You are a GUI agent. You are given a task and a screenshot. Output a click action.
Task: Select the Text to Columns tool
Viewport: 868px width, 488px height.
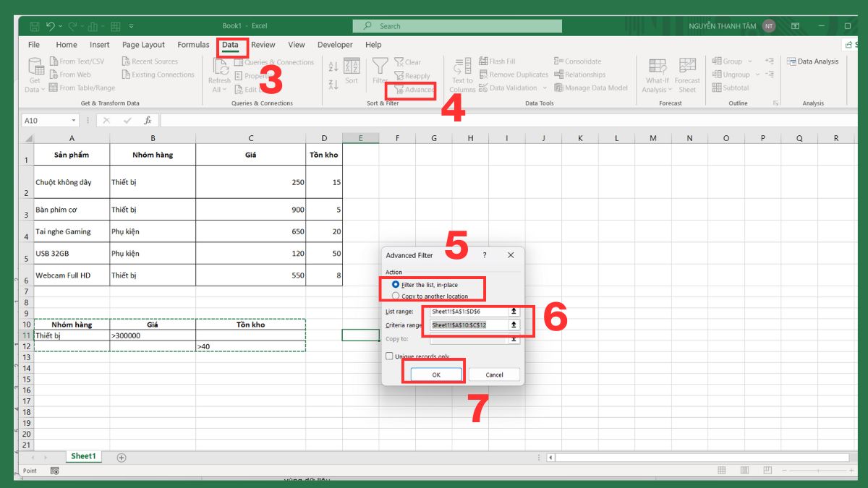click(461, 74)
